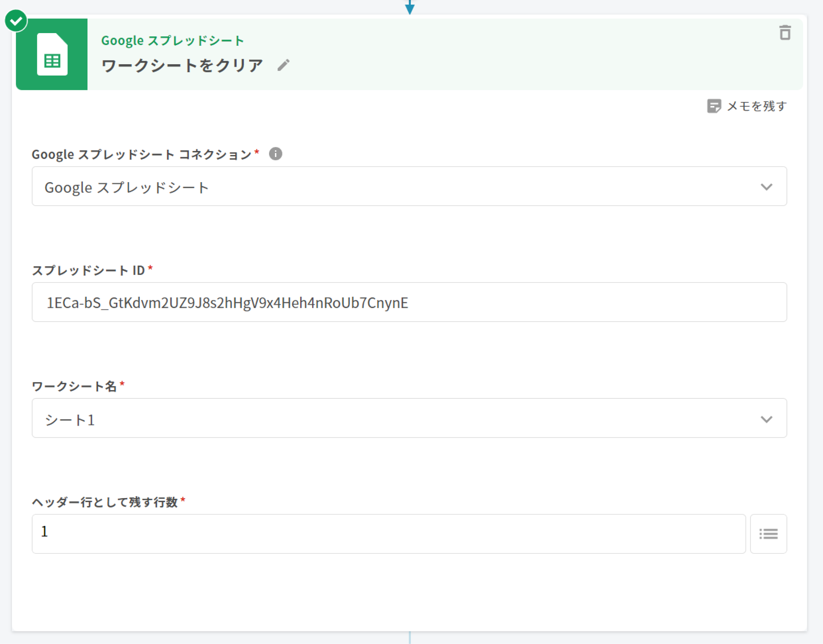Image resolution: width=823 pixels, height=644 pixels.
Task: Click the memo note icon
Action: point(714,106)
